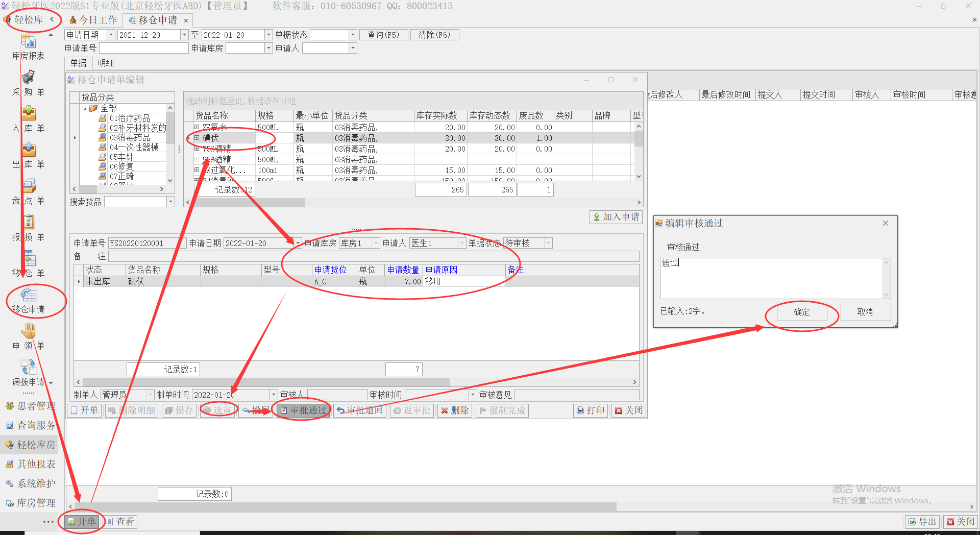Open the 申请日期 type dropdown
This screenshot has height=535, width=980.
(x=111, y=35)
